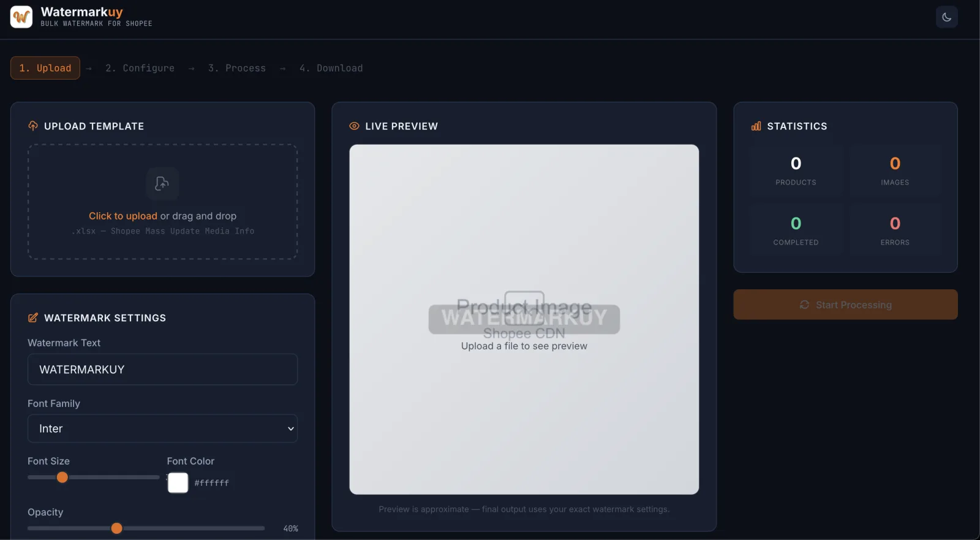Image resolution: width=980 pixels, height=540 pixels.
Task: Click the 'Upload a file to see preview' text
Action: pos(524,346)
